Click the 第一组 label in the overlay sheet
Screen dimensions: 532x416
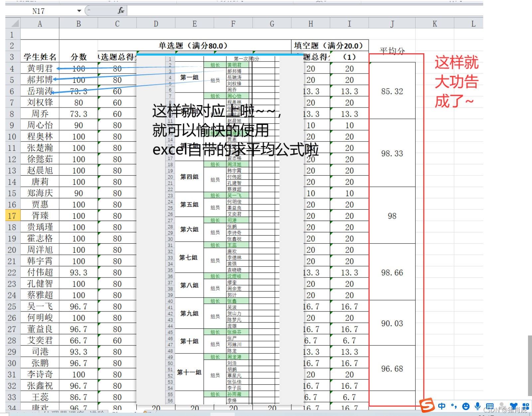point(189,77)
